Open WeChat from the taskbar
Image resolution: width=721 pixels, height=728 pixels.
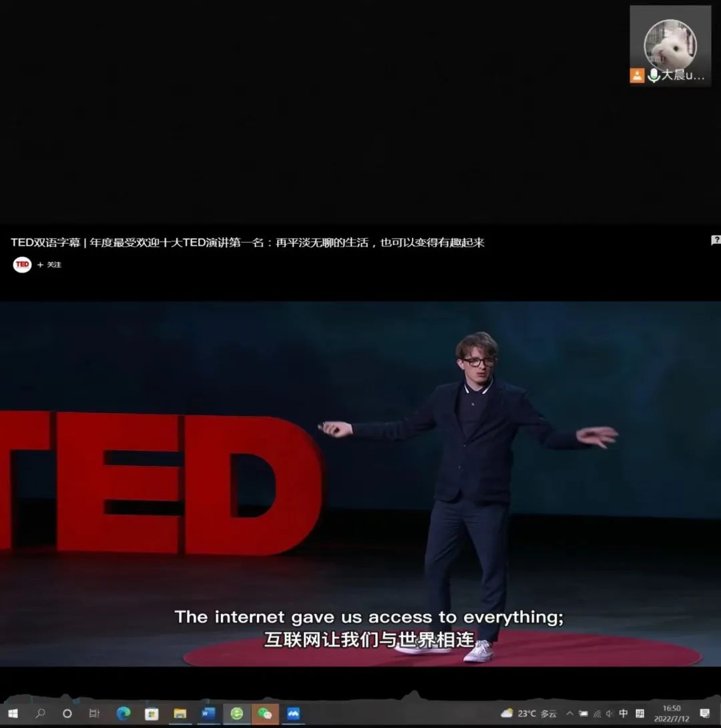pyautogui.click(x=265, y=713)
